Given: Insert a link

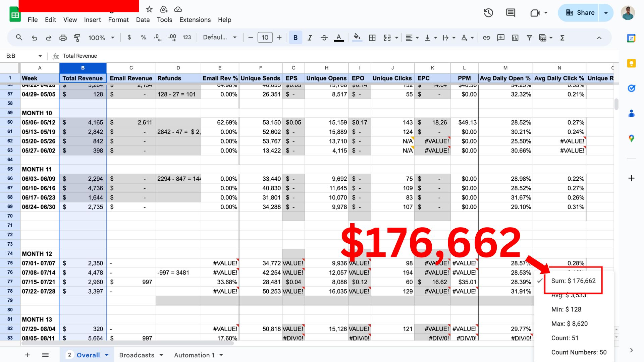Looking at the screenshot, I should pyautogui.click(x=486, y=38).
